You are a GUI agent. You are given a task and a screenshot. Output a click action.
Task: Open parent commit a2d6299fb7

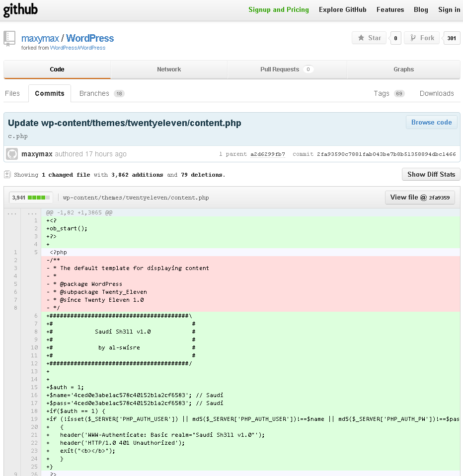[x=268, y=154]
